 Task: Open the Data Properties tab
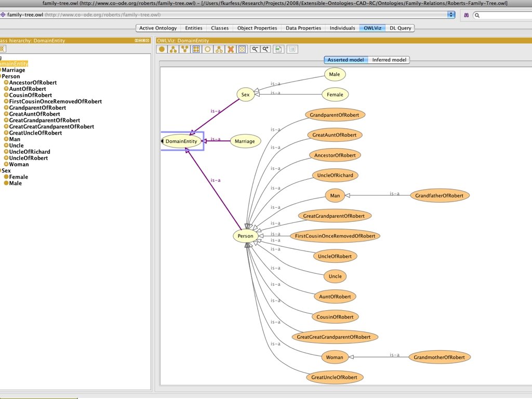click(303, 28)
